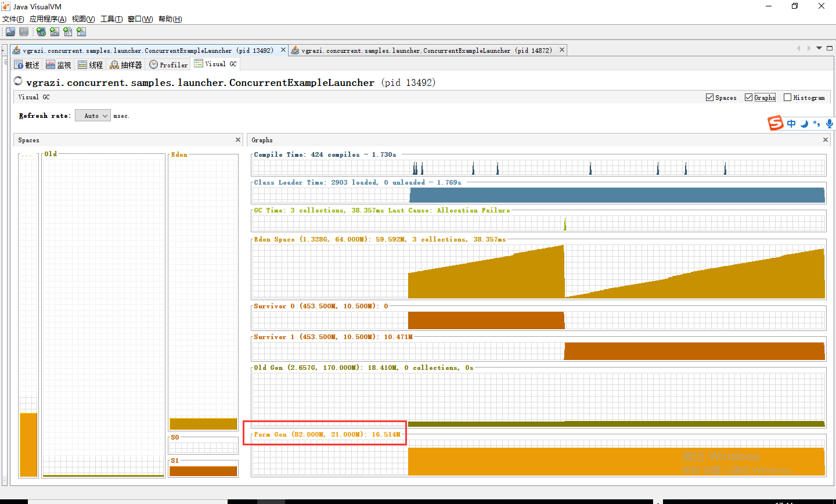836x504 pixels.
Task: Close the pid 14872 document tab
Action: point(562,50)
